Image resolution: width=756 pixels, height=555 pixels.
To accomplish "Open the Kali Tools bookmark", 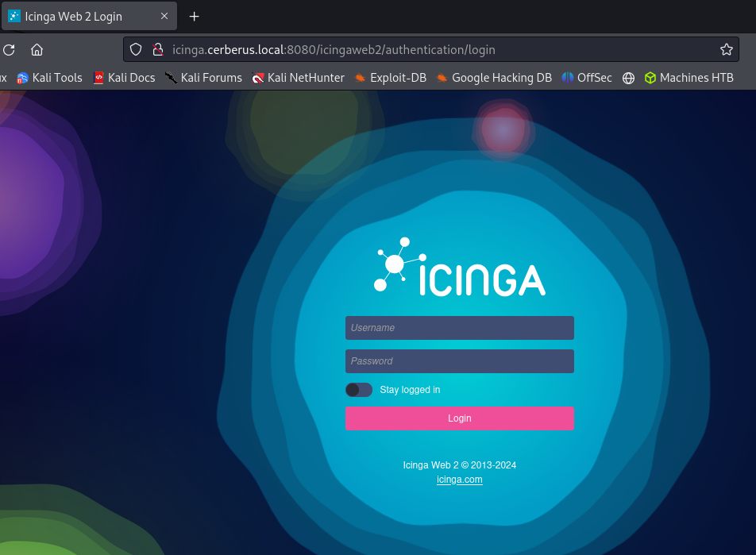I will pyautogui.click(x=50, y=78).
